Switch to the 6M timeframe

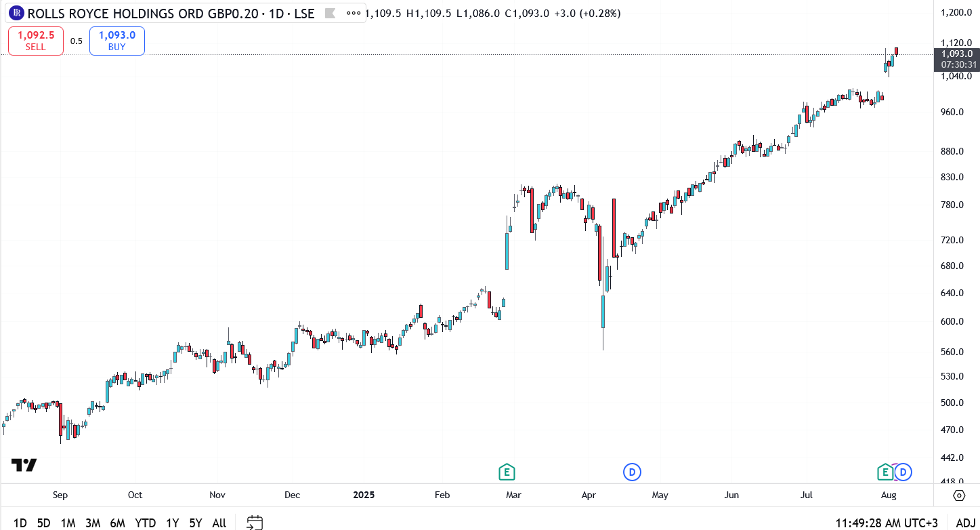pyautogui.click(x=118, y=523)
